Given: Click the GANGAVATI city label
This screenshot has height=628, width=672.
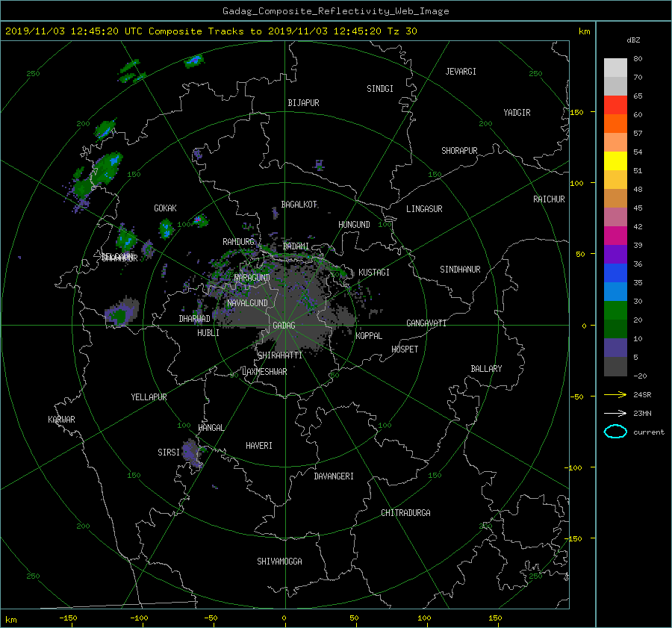Looking at the screenshot, I should pos(426,323).
